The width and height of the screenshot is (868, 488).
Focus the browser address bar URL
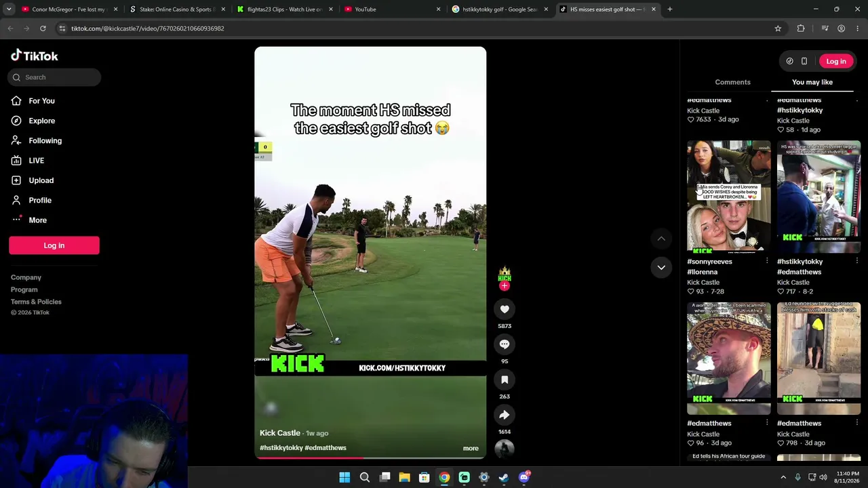coord(147,28)
